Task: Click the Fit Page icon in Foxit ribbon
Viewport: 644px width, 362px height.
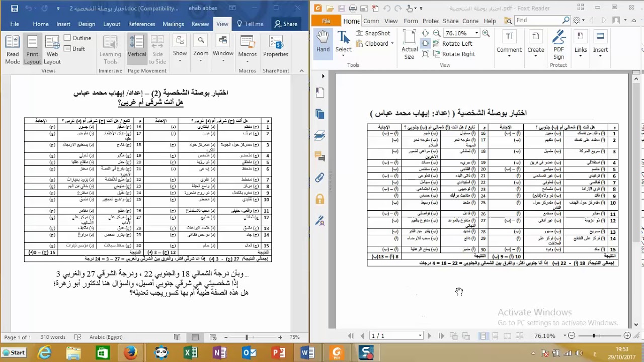Action: coord(425,33)
